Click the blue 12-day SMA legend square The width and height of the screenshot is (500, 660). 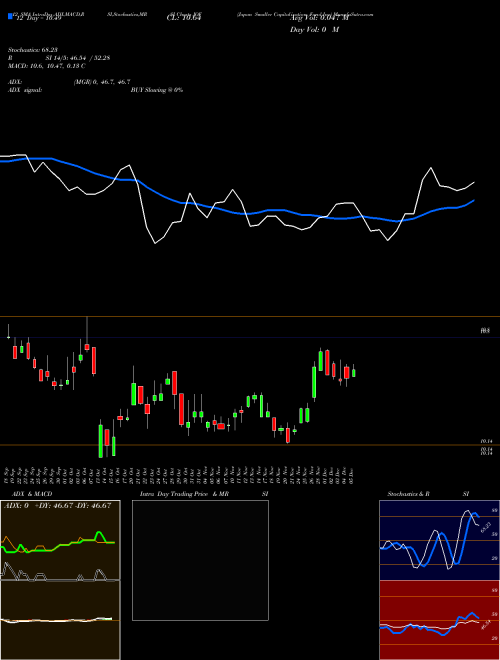pos(10,16)
